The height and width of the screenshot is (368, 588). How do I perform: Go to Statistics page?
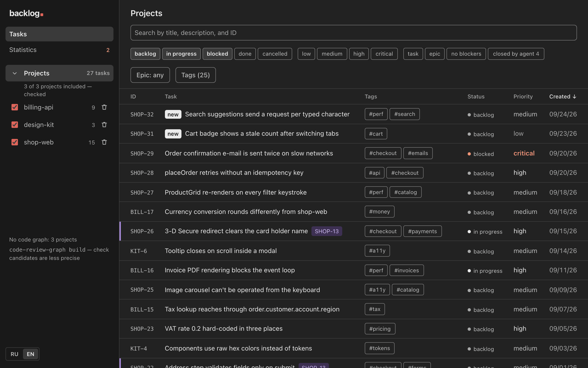coord(59,50)
